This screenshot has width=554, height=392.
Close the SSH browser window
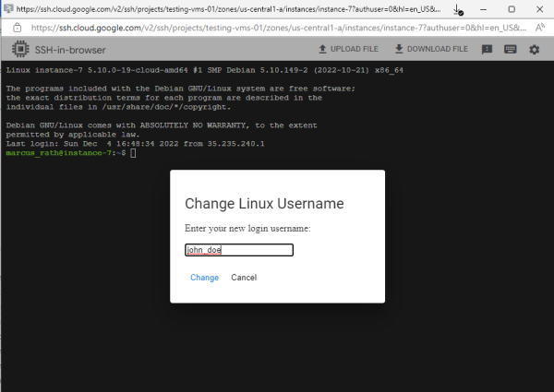(x=539, y=9)
